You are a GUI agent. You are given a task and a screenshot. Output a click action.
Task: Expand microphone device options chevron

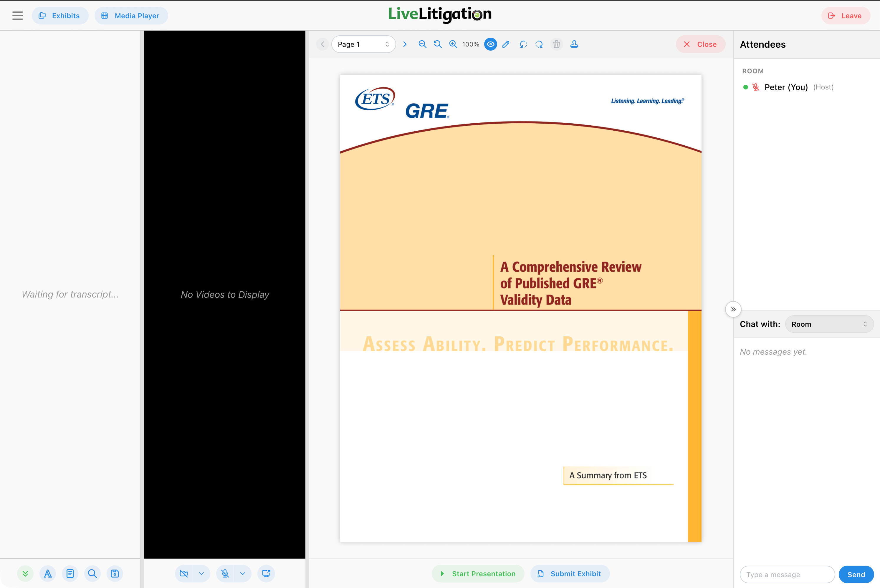coord(243,573)
